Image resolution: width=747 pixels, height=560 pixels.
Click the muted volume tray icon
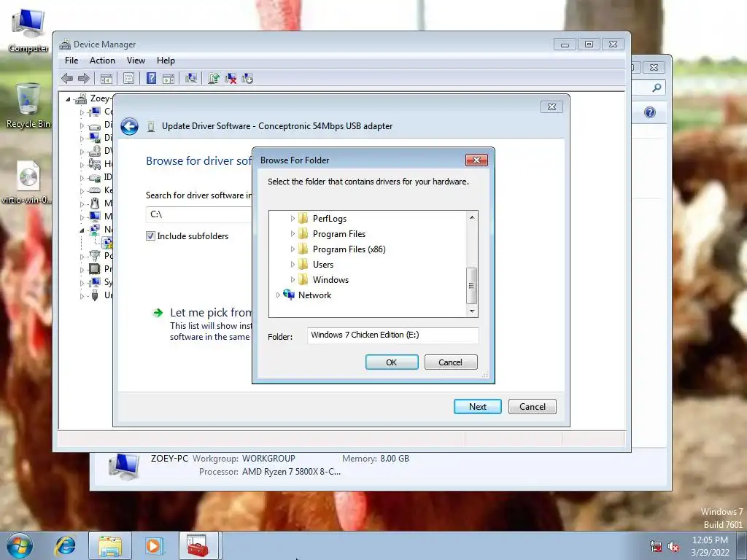coord(673,547)
